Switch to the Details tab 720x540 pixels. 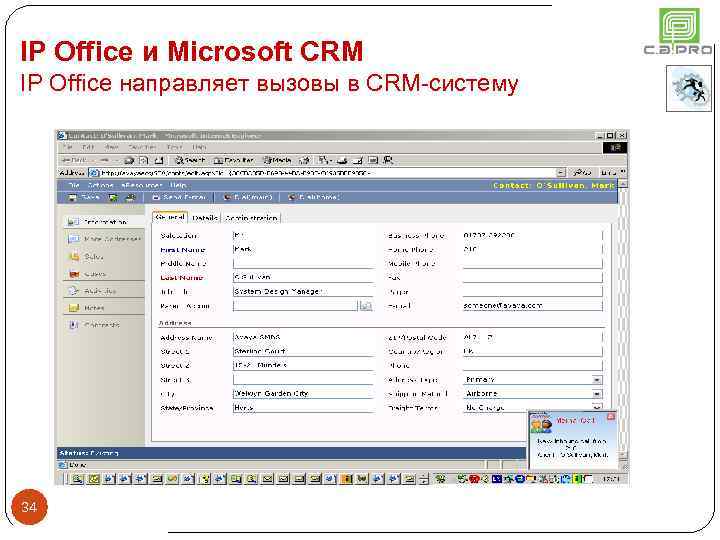pos(205,218)
